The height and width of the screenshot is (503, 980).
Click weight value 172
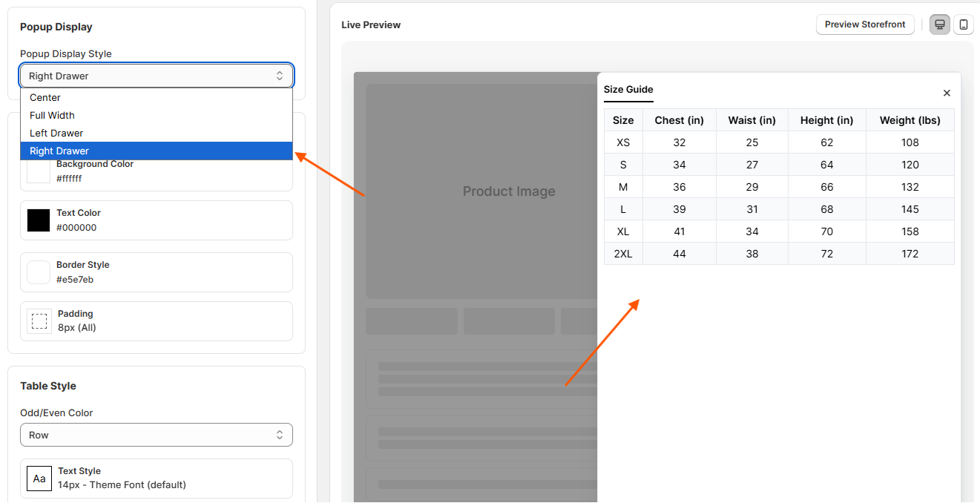click(x=910, y=254)
